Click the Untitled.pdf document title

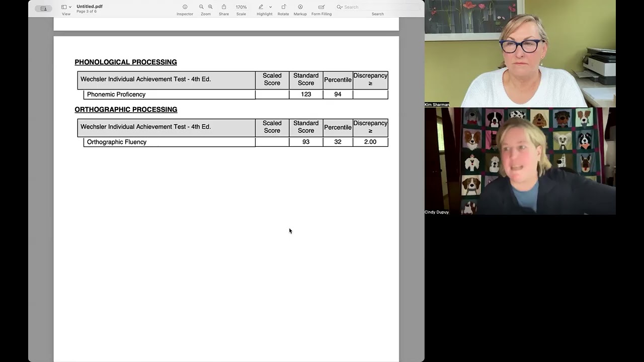coord(90,7)
